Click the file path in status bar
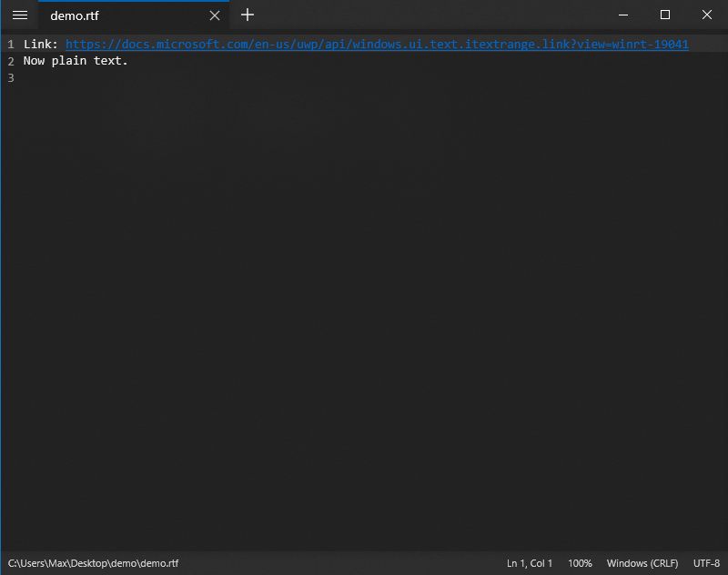This screenshot has height=575, width=728. pyautogui.click(x=93, y=563)
